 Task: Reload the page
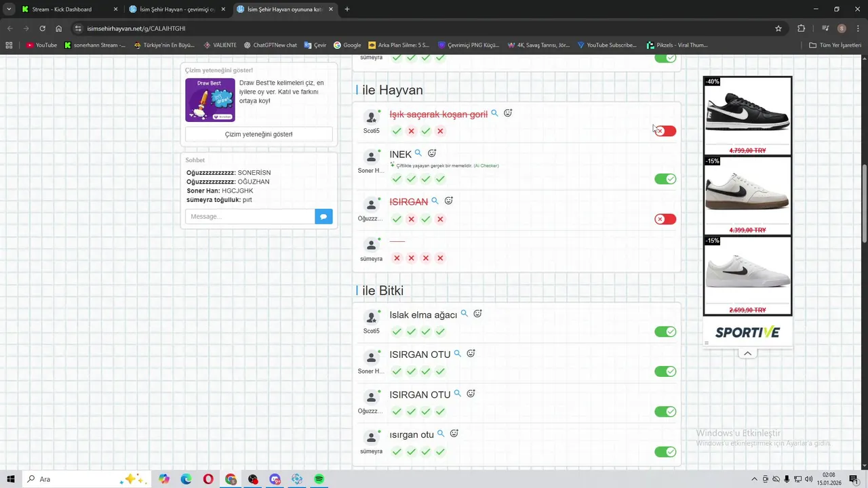point(42,28)
